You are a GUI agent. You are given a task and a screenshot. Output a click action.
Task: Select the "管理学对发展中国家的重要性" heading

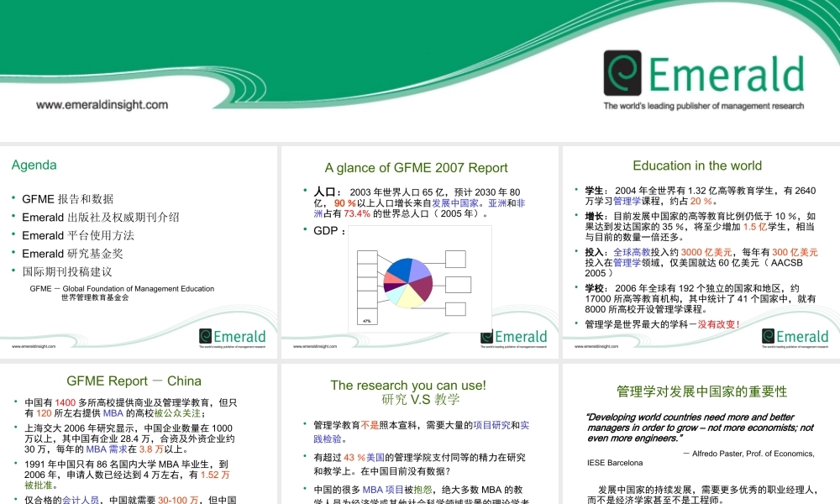click(701, 391)
